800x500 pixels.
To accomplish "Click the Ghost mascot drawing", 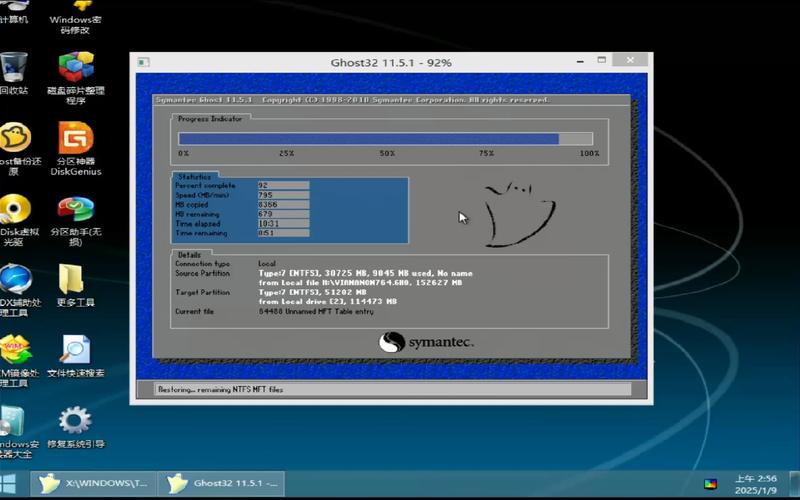I will click(519, 214).
